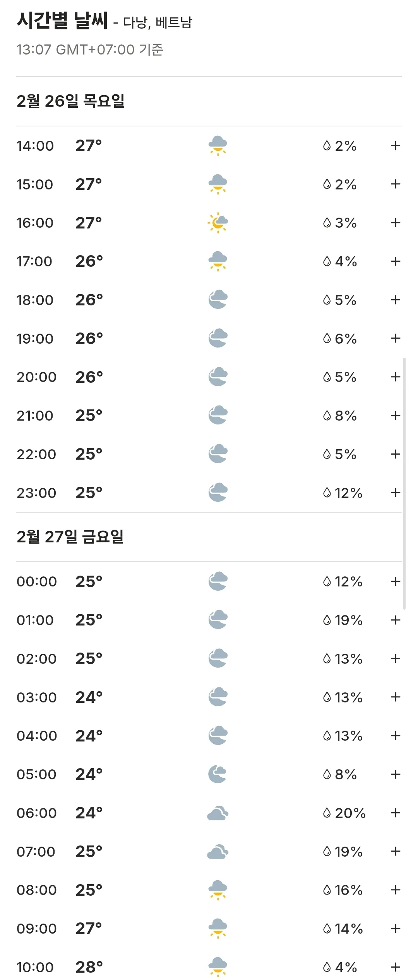Open the 20:00 row showing 26°

(x=209, y=377)
